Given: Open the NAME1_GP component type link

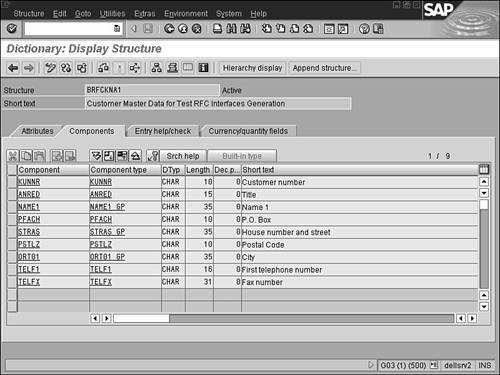Looking at the screenshot, I should tap(107, 207).
